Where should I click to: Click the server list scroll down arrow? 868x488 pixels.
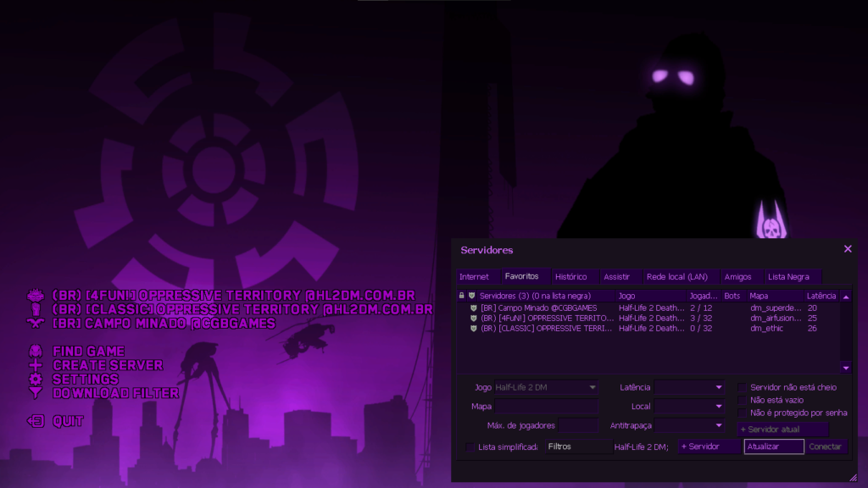(x=846, y=368)
